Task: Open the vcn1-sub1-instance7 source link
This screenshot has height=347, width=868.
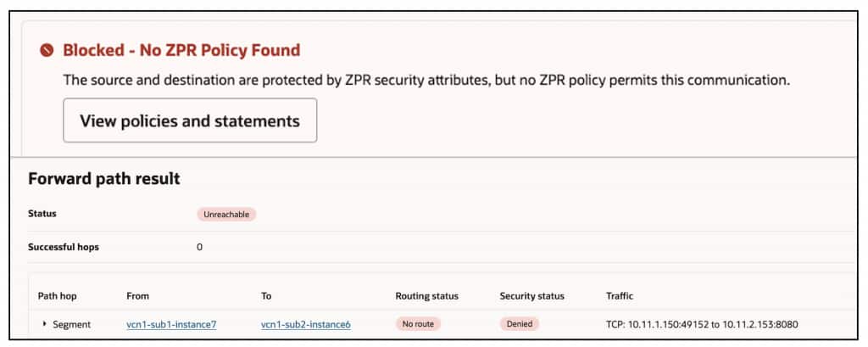Action: click(170, 324)
